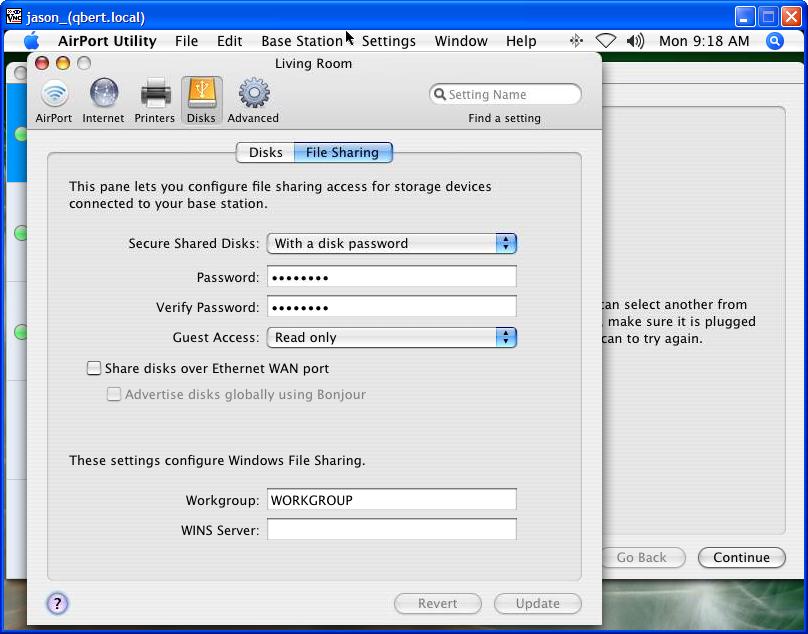The height and width of the screenshot is (634, 808).
Task: Open the AirPort Wi-Fi status menu icon
Action: click(x=606, y=41)
